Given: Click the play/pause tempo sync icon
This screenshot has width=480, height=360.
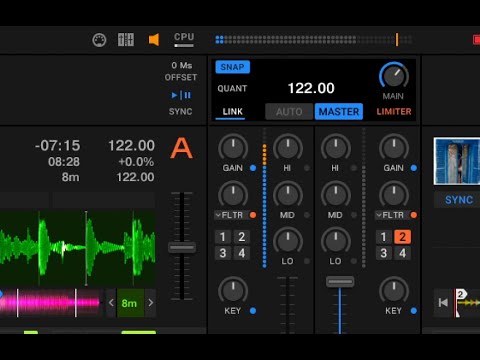Looking at the screenshot, I should 181,95.
